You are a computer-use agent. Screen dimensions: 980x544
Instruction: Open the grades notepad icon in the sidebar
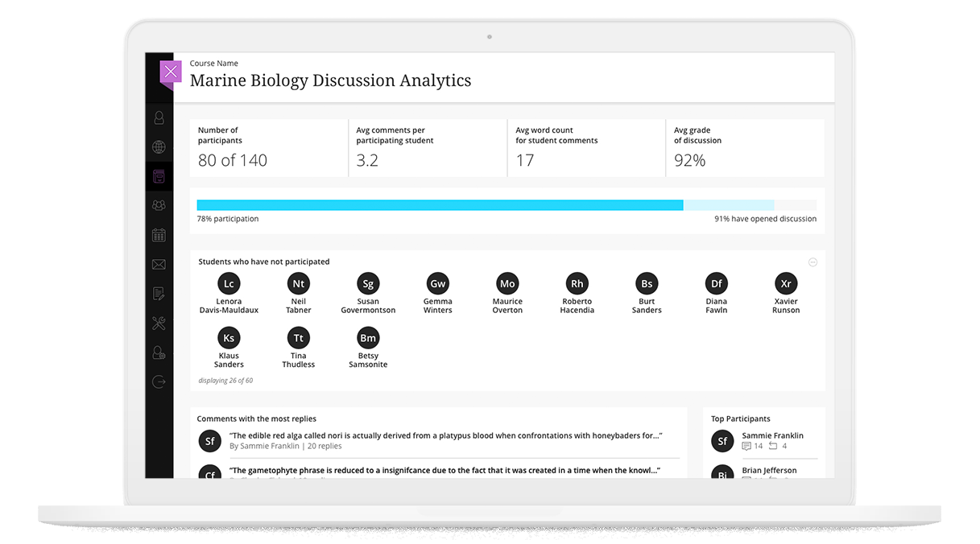[159, 294]
